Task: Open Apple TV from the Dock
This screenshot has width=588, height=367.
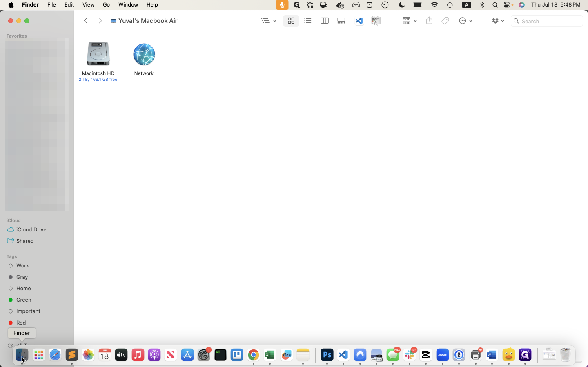Action: point(121,355)
